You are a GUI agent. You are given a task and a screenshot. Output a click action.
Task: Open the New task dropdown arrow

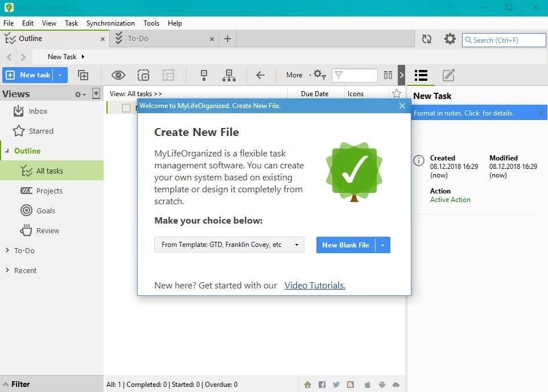(x=60, y=75)
